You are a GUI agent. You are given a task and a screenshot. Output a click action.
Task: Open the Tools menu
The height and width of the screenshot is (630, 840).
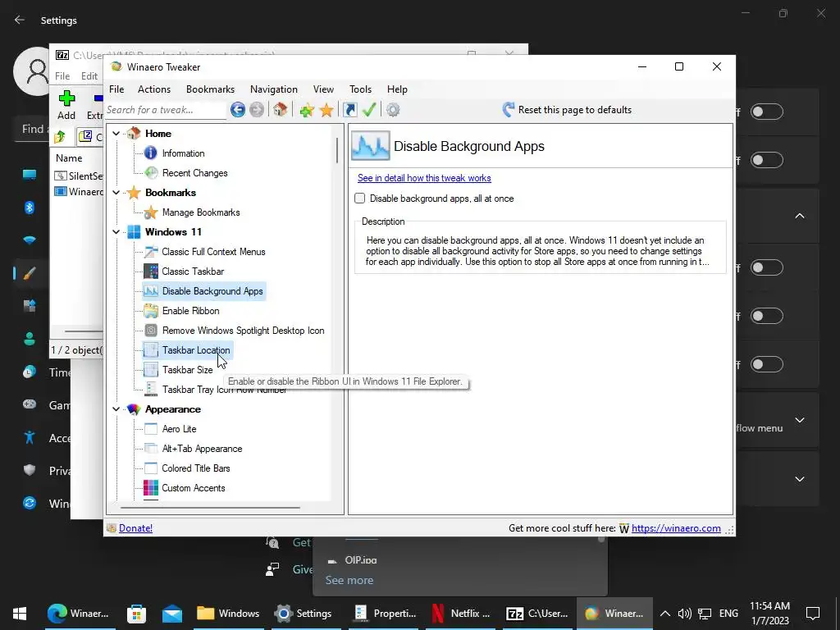click(360, 89)
